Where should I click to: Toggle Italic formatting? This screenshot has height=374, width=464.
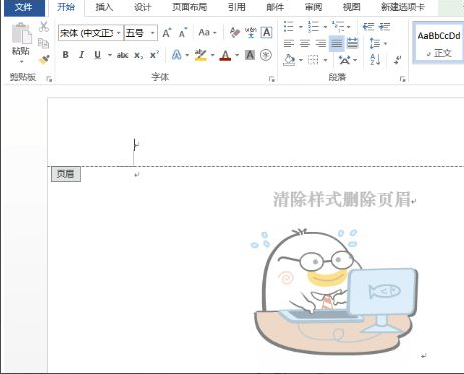pos(81,55)
